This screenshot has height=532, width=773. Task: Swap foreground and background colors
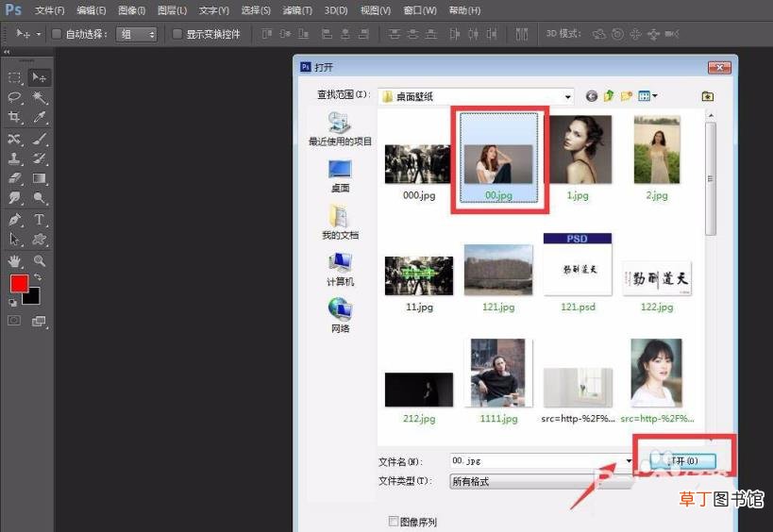[38, 277]
